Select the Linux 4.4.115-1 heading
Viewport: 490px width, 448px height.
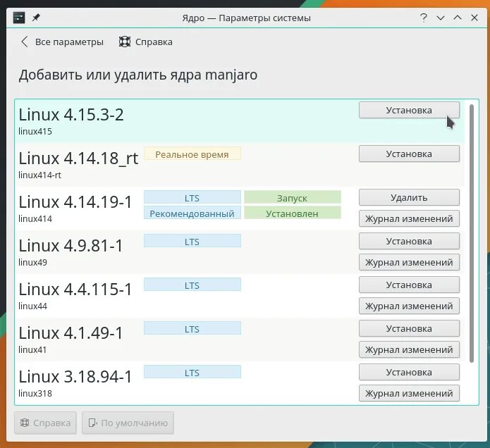pyautogui.click(x=75, y=290)
